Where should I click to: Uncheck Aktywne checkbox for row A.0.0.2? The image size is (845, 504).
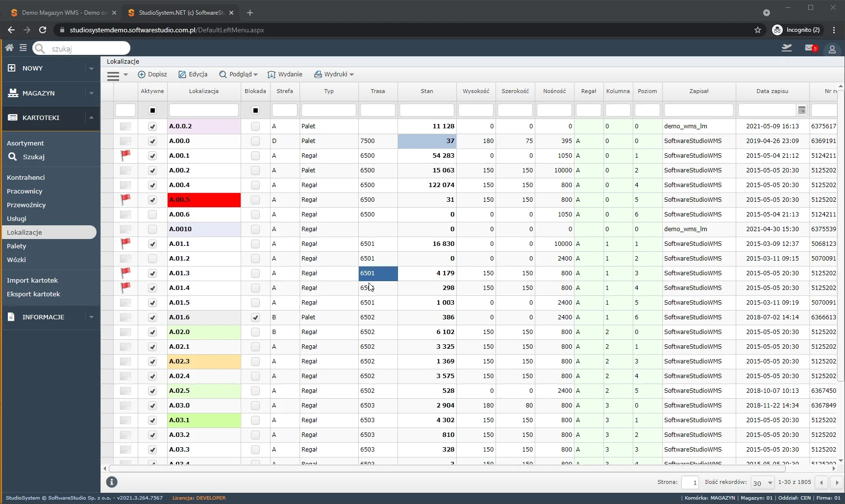pos(152,126)
